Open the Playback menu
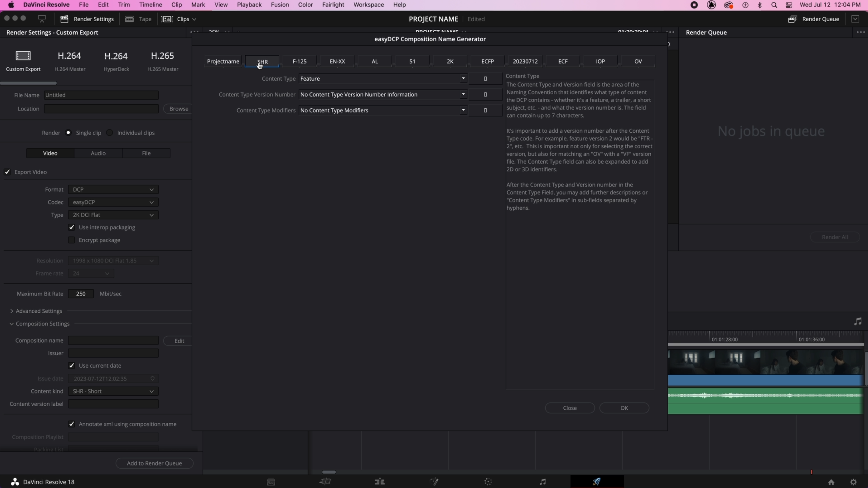The height and width of the screenshot is (488, 868). tap(249, 5)
